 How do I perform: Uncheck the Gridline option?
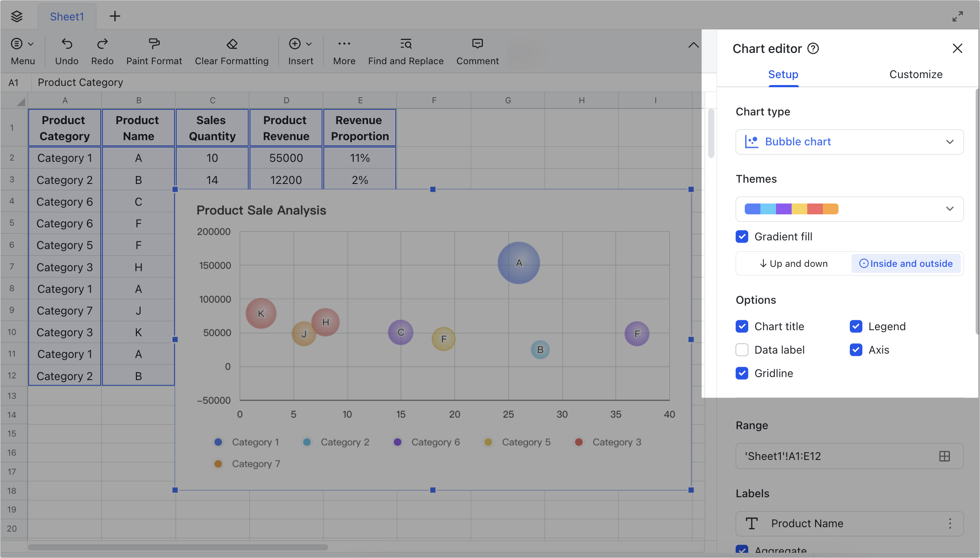coord(742,373)
